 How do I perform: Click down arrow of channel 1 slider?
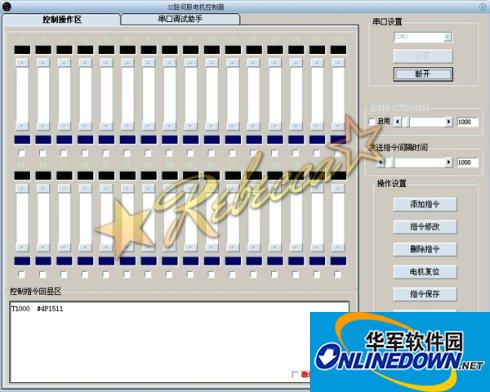coord(22,126)
